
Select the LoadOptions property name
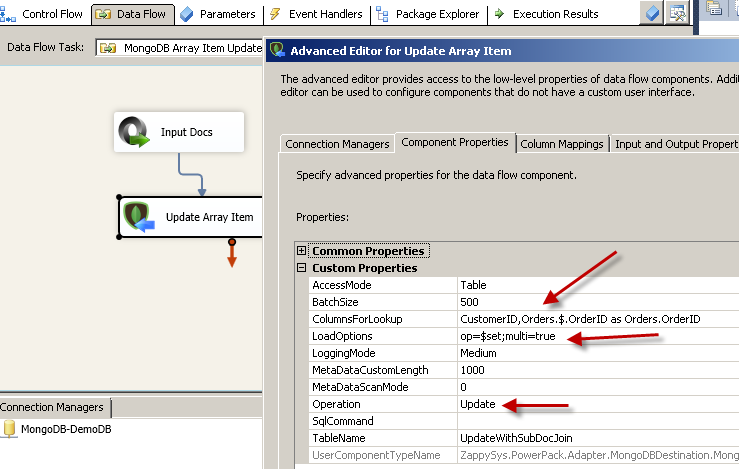(342, 336)
